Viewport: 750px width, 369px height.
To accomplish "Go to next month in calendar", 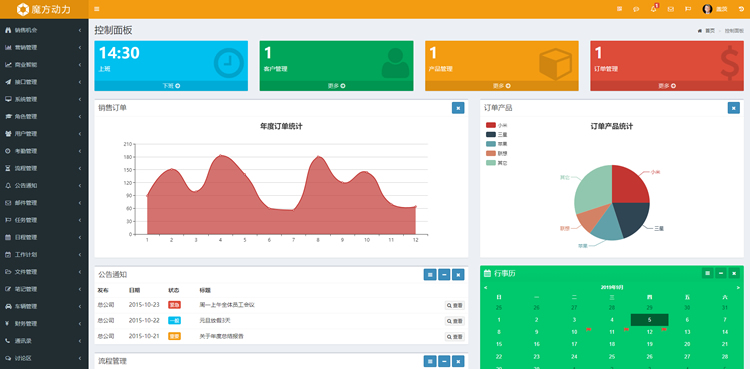I will tap(738, 288).
